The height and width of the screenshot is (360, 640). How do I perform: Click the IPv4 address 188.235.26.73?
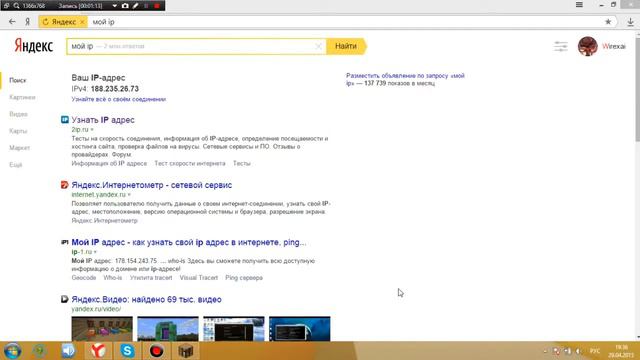click(115, 89)
